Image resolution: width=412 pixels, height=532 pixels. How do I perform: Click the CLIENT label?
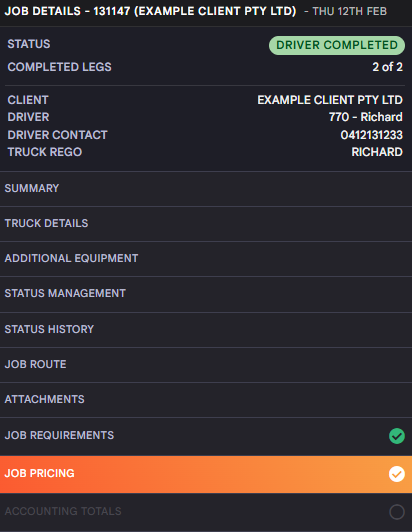tap(28, 100)
